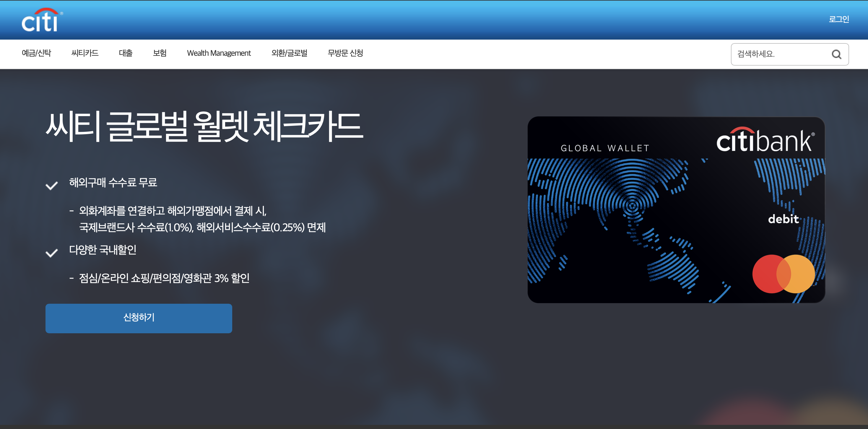Click the GLOBAL WALLET text on card

[604, 148]
